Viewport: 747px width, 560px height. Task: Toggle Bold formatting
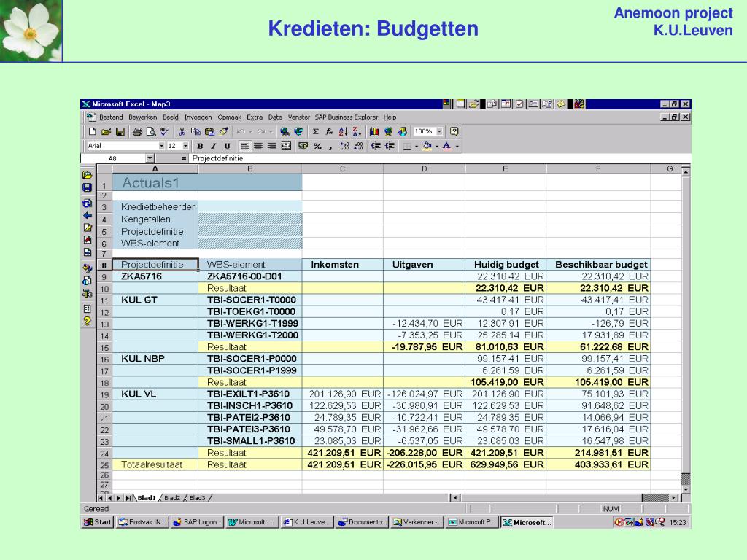coord(200,146)
